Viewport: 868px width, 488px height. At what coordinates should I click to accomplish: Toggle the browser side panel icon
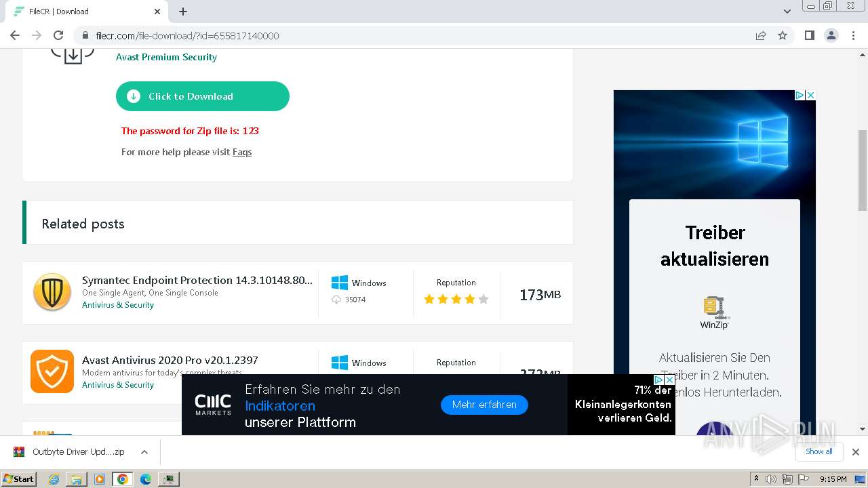pos(809,36)
